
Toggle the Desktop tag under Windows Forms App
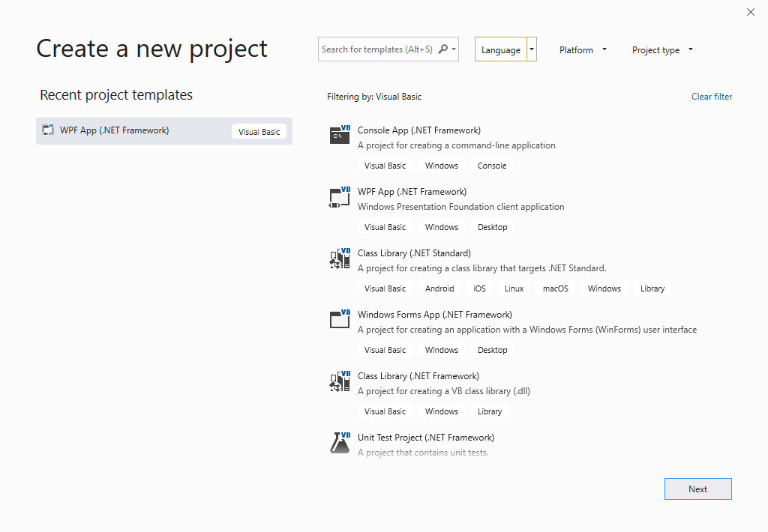492,349
